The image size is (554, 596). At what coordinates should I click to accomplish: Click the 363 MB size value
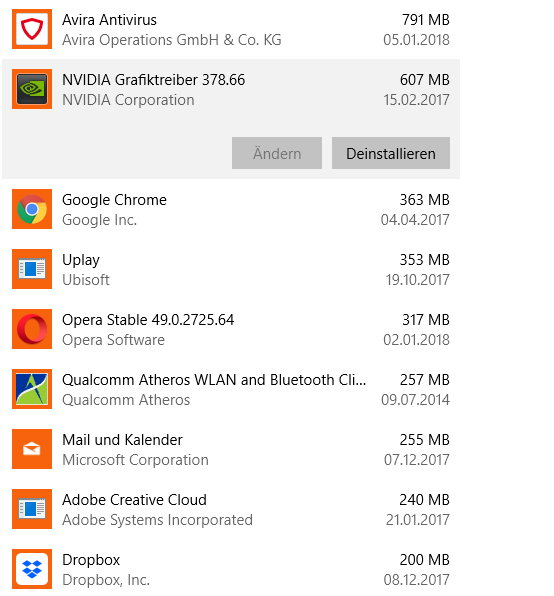[x=425, y=200]
